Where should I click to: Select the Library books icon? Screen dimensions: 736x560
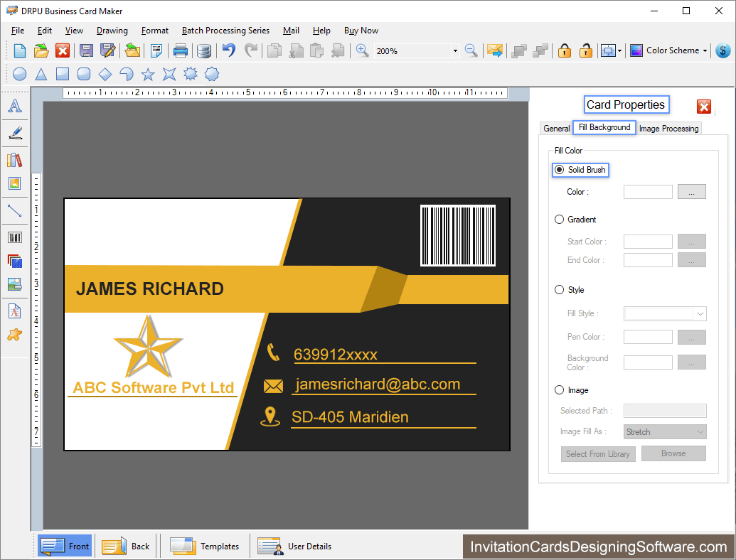point(15,160)
